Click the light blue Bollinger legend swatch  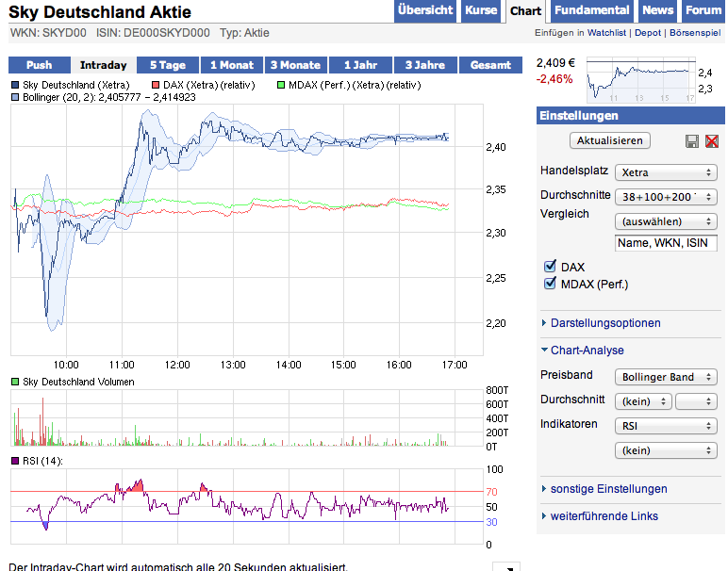tap(15, 97)
